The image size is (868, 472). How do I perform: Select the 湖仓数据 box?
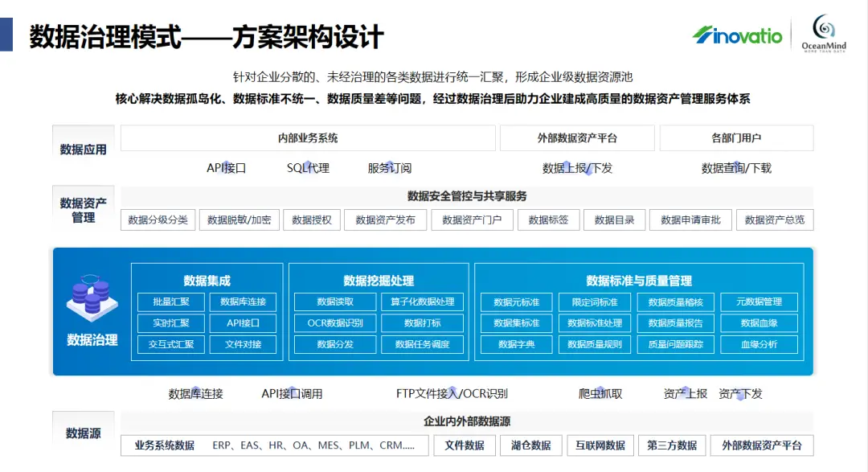[531, 445]
